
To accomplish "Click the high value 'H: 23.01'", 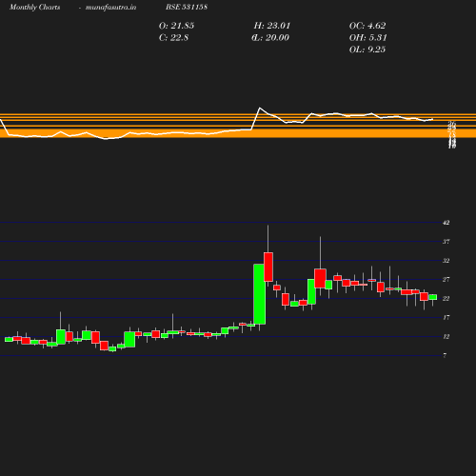I will pos(272,26).
